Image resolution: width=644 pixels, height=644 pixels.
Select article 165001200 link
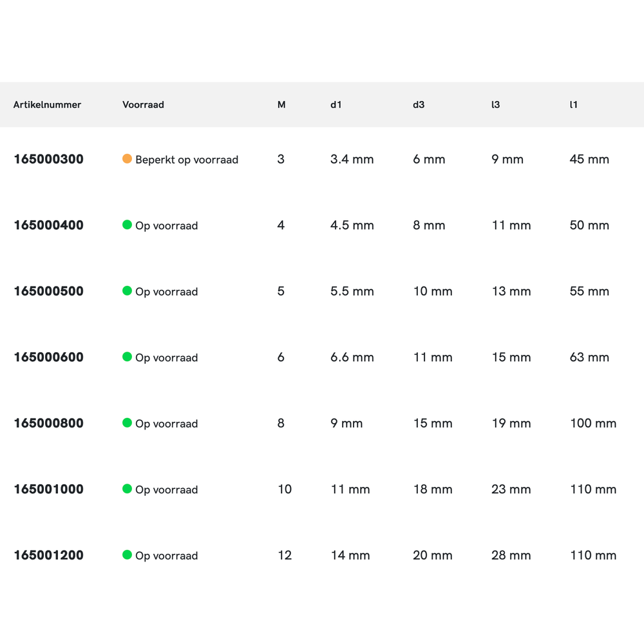[x=48, y=555]
